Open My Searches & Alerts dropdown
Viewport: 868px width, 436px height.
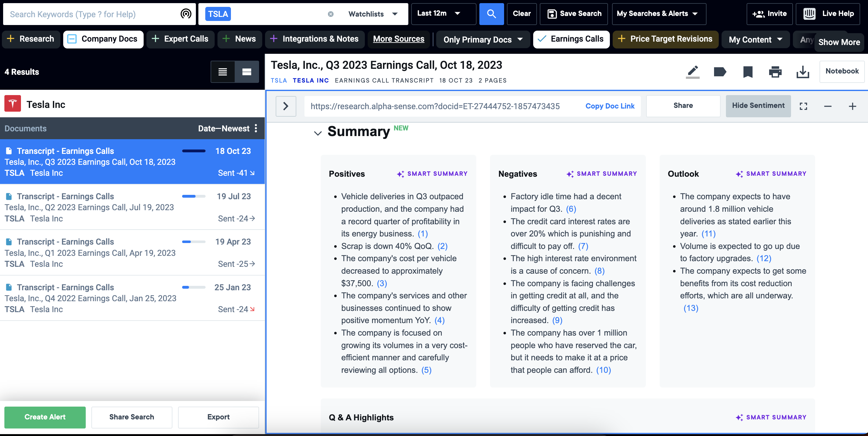click(659, 14)
